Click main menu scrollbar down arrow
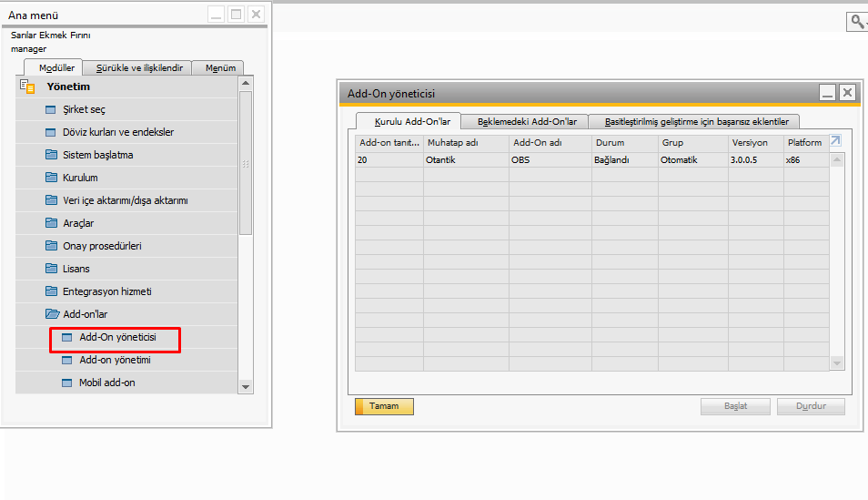The width and height of the screenshot is (868, 500). pyautogui.click(x=246, y=386)
